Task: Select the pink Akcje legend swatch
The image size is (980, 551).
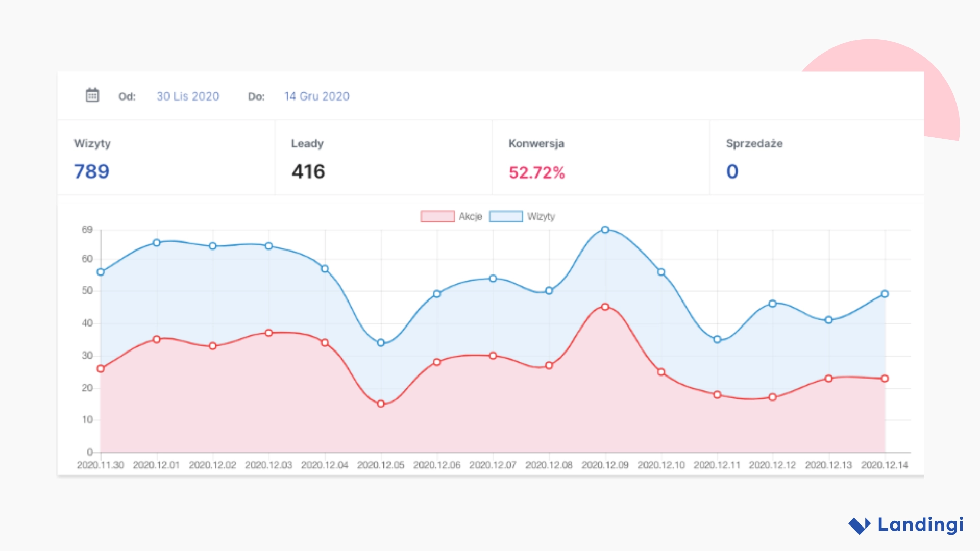Action: 436,216
